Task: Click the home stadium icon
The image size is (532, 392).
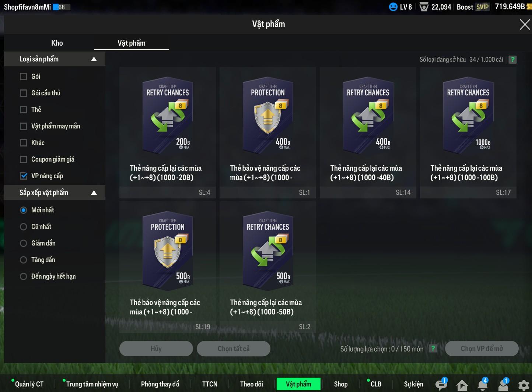Action: (462, 385)
